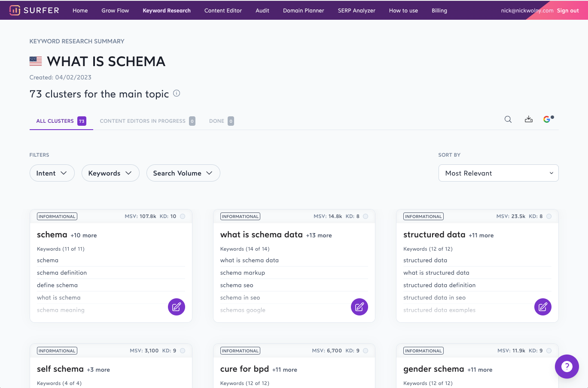The image size is (588, 388).
Task: Click the self schema cluster title
Action: pyautogui.click(x=60, y=369)
